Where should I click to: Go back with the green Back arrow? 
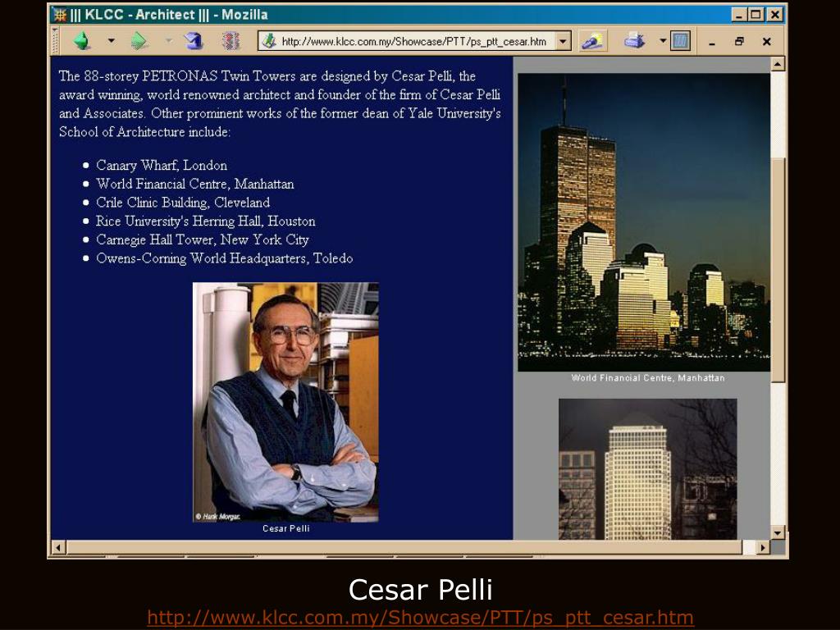click(x=82, y=41)
